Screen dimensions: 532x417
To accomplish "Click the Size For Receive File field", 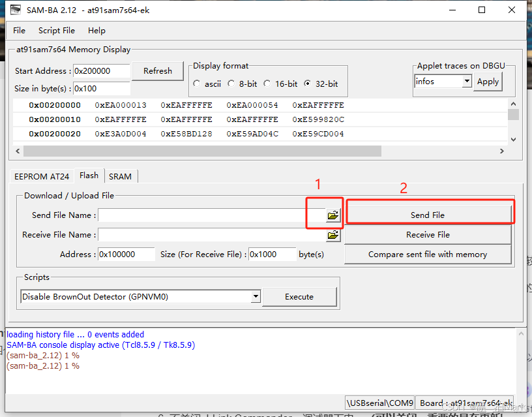I will point(273,255).
